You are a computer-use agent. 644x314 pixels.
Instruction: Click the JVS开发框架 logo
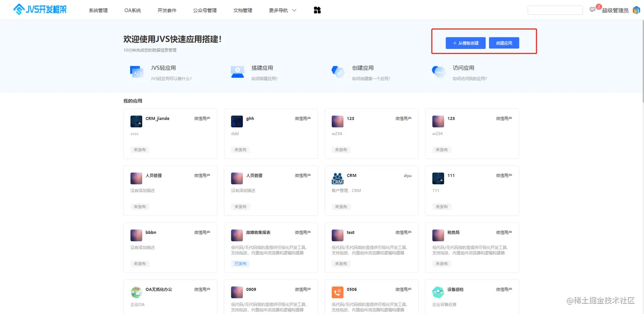40,9
